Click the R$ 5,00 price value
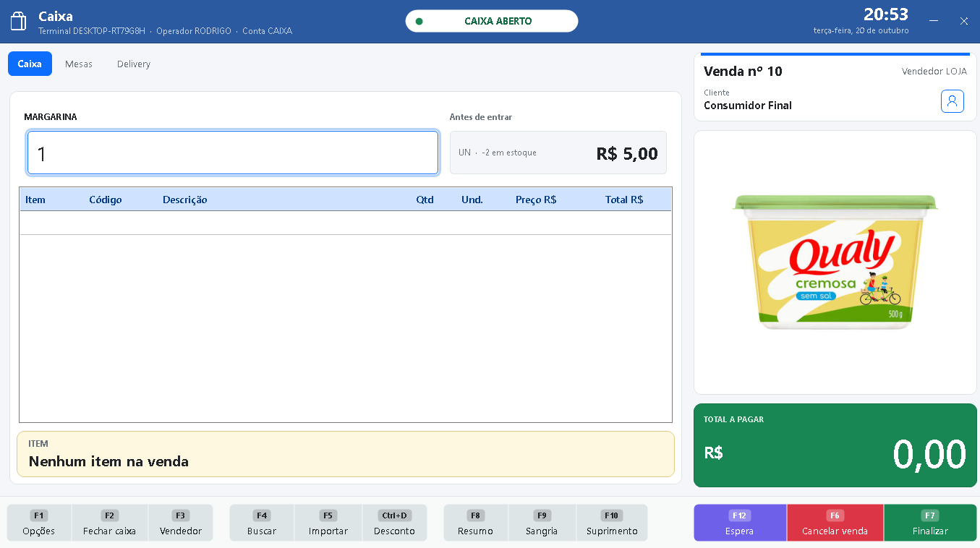 627,153
